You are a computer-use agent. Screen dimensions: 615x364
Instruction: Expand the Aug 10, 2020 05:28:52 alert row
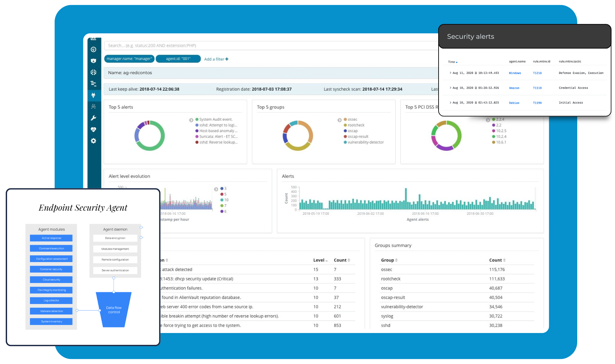click(450, 88)
